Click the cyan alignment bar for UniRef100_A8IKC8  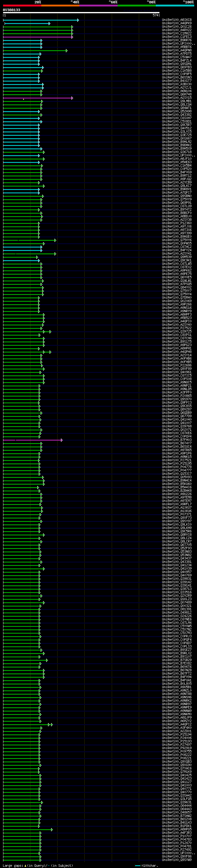41,20
